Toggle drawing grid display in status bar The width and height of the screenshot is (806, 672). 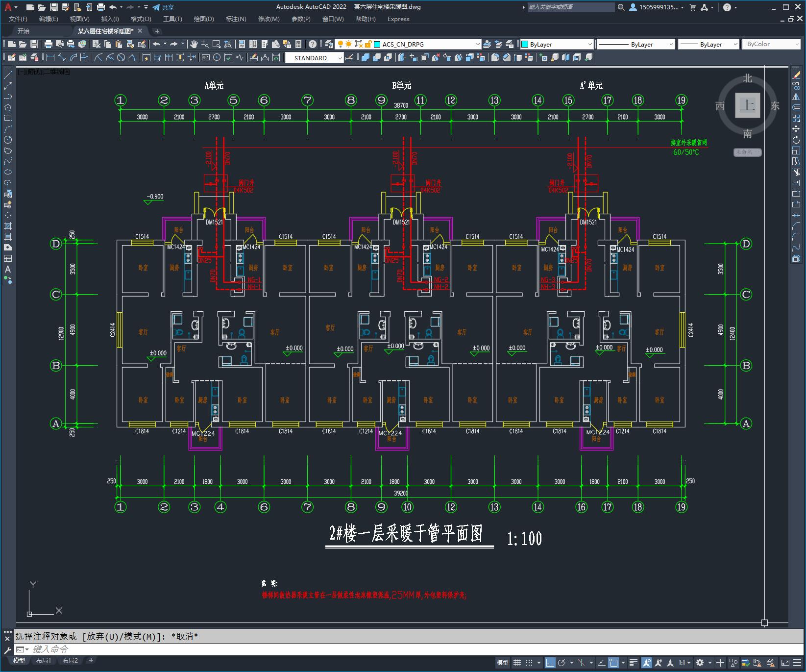[x=517, y=663]
